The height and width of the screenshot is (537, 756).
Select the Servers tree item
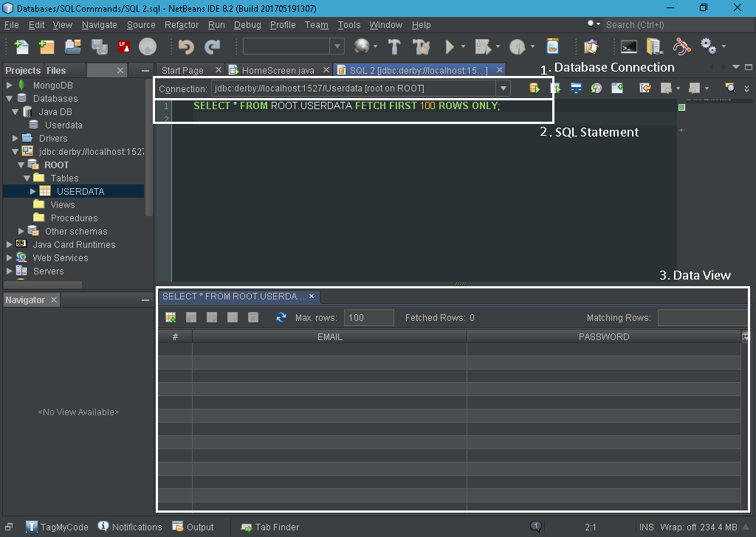pyautogui.click(x=48, y=271)
